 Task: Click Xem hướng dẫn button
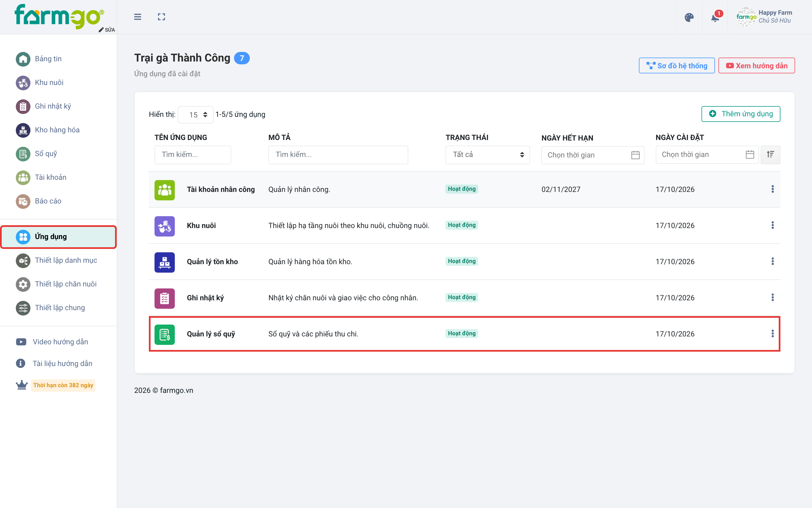[756, 65]
